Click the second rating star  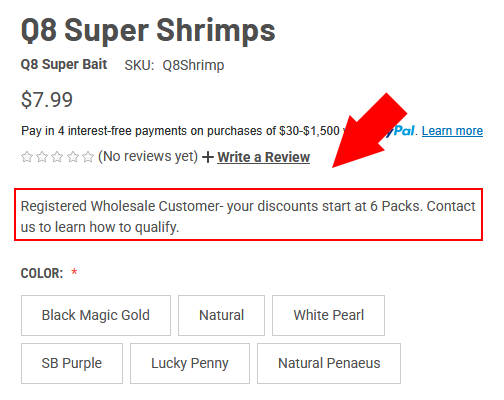42,157
